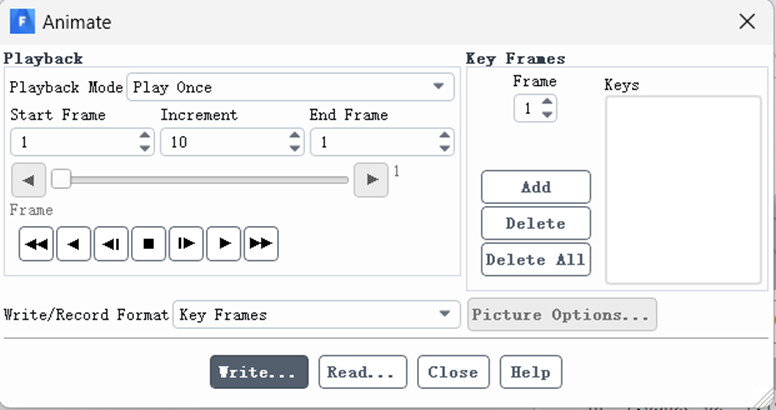Decrease the Increment value

[294, 149]
